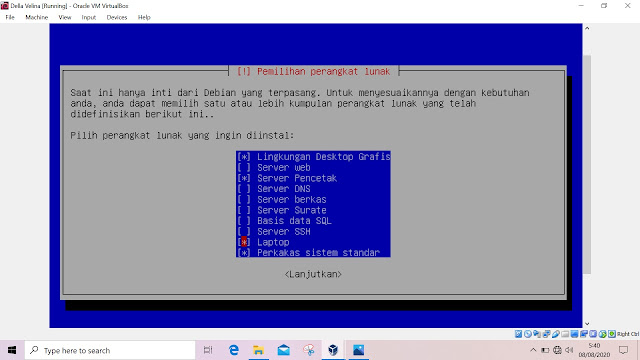Open the Photos app taskbar icon
The image size is (640, 360).
[358, 350]
